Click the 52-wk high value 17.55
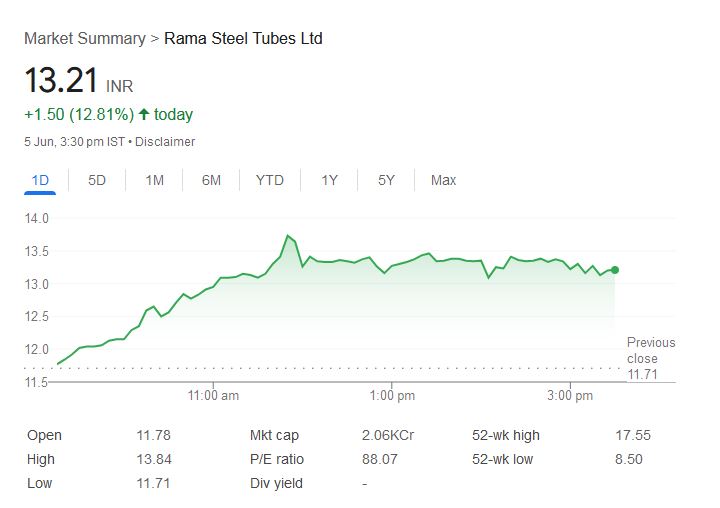720x508 pixels. point(634,435)
